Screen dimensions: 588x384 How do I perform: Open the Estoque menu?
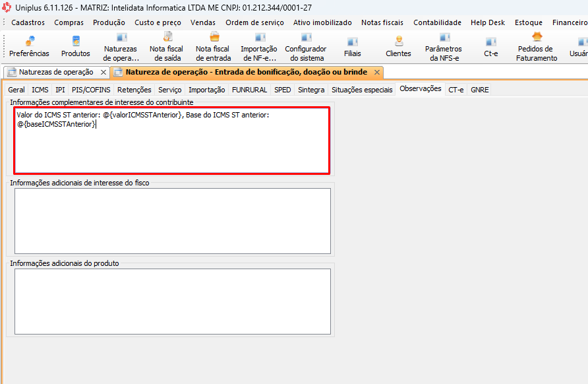point(529,22)
